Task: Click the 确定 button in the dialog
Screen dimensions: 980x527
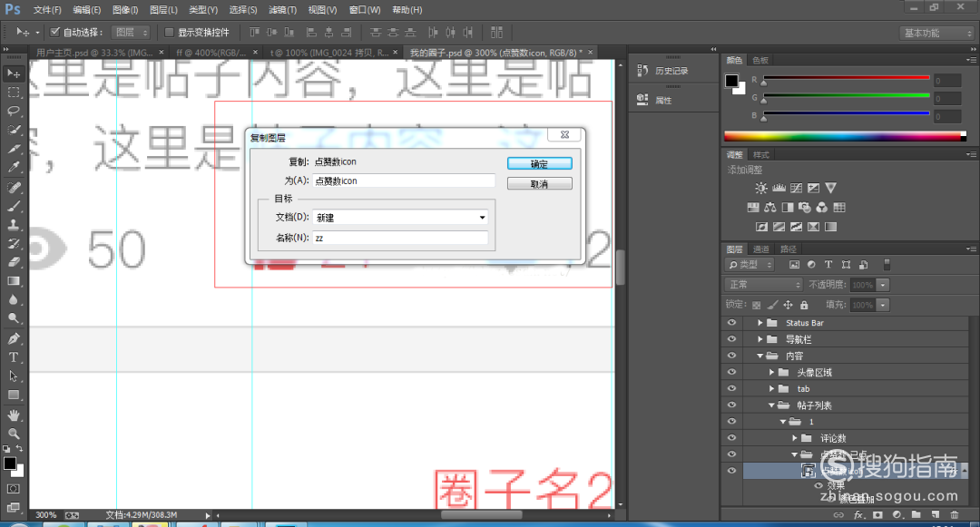Action: 539,163
